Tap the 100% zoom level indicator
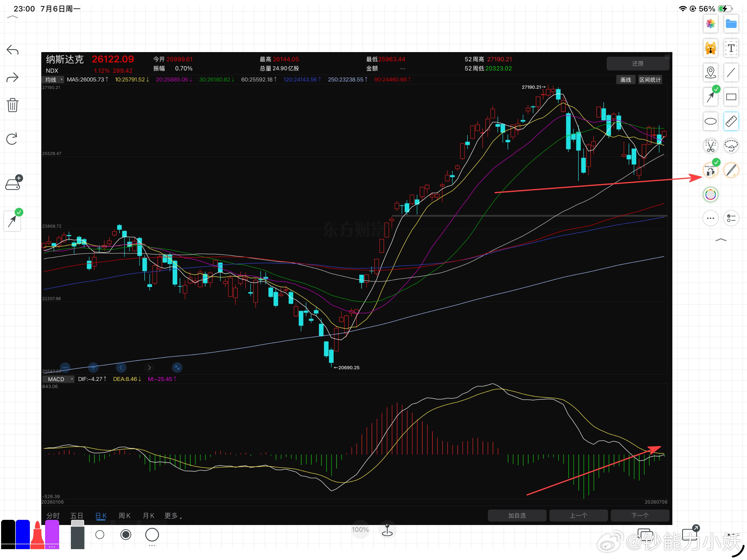747x560 pixels. (x=360, y=530)
